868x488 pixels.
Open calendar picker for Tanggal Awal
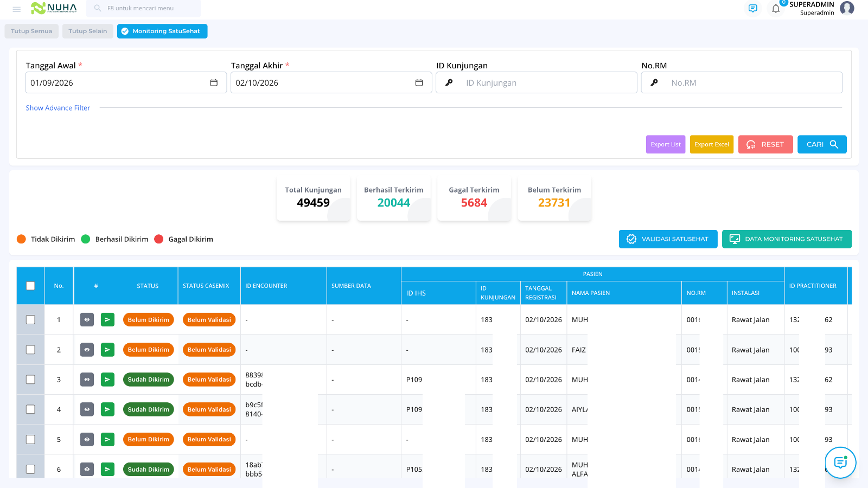pos(214,82)
